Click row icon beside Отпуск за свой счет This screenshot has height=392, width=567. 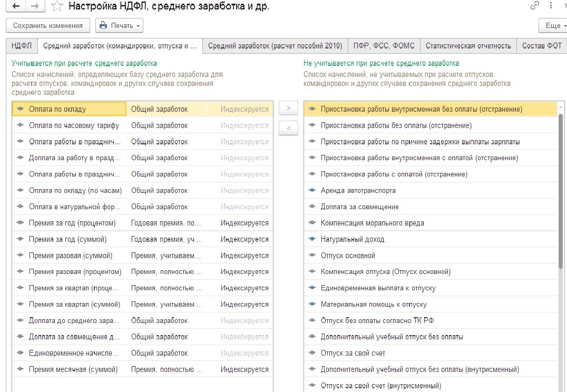[312, 353]
